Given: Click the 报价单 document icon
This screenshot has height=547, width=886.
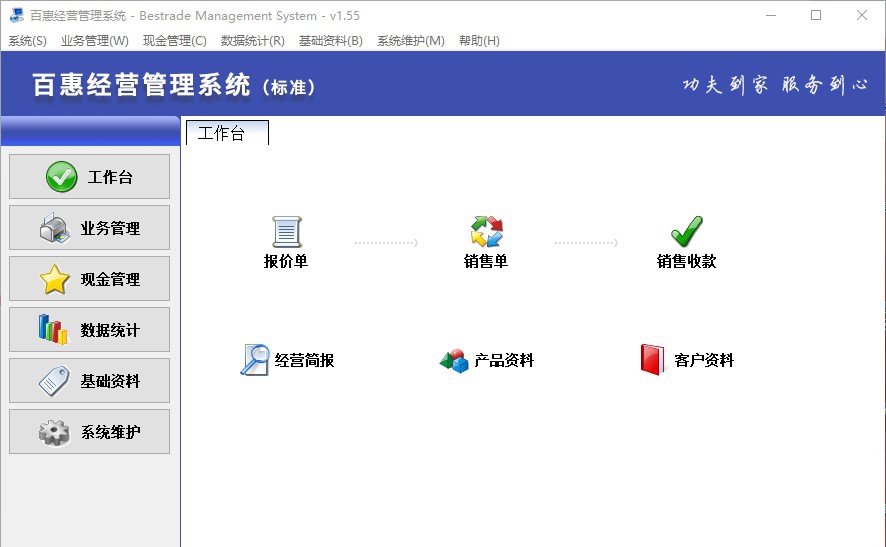Looking at the screenshot, I should coord(286,232).
